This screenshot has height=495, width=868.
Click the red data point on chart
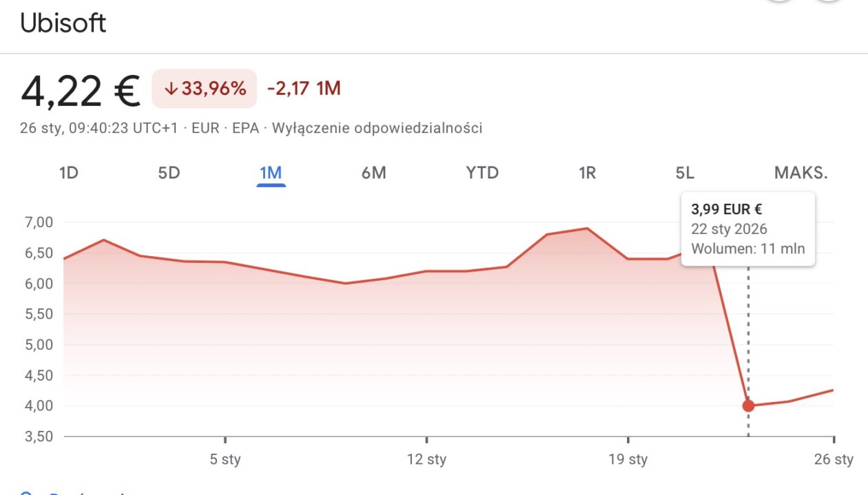click(x=748, y=406)
